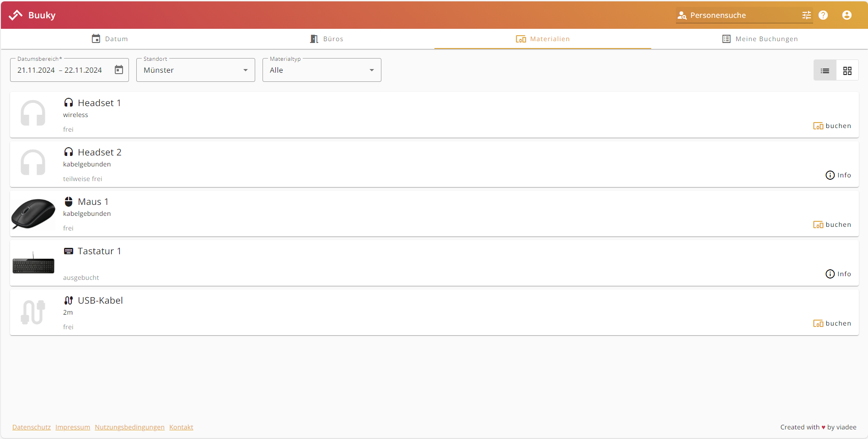Click the mouse icon next to Maus 1
This screenshot has height=439, width=868.
coord(69,202)
